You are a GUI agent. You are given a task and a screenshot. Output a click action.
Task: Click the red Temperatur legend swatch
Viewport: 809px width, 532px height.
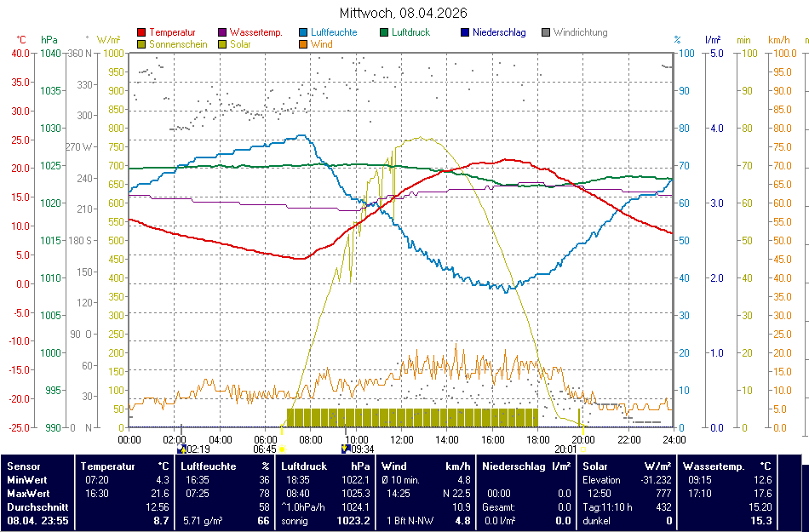[141, 33]
